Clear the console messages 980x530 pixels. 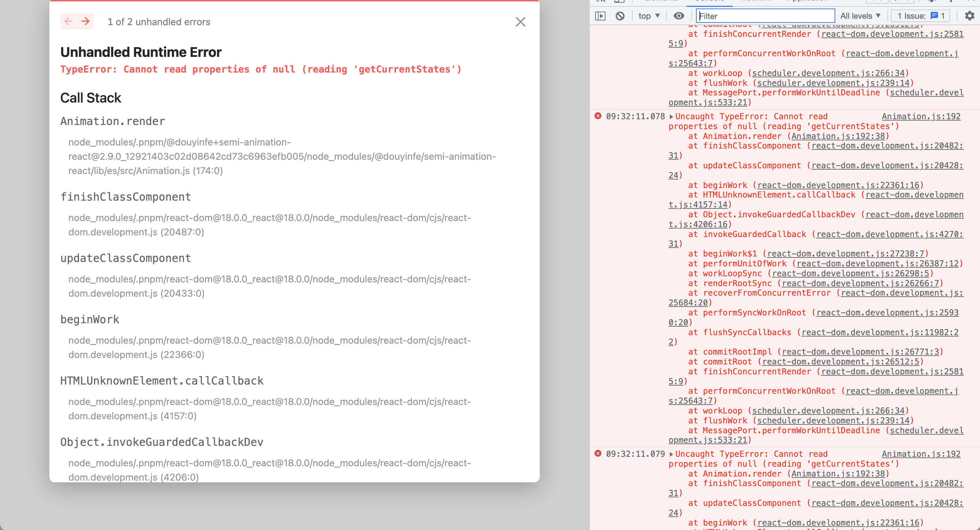[620, 16]
